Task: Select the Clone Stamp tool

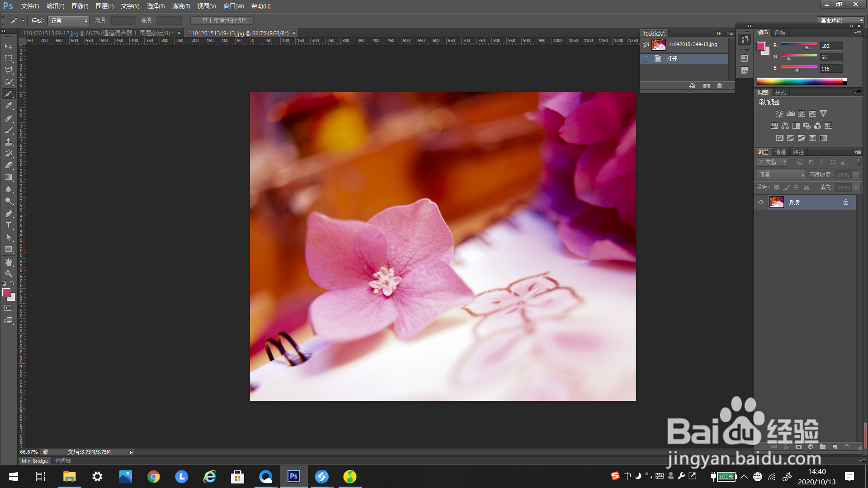Action: (9, 142)
